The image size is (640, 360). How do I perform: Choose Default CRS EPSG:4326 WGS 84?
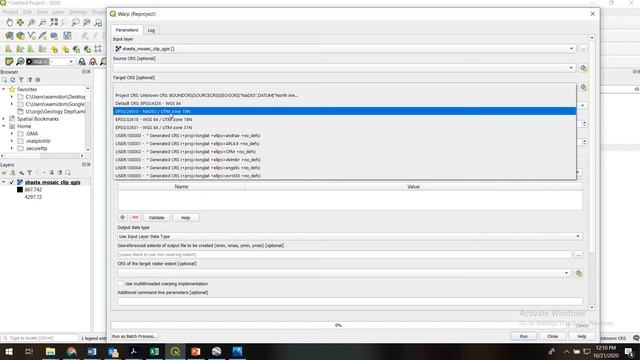coord(344,103)
